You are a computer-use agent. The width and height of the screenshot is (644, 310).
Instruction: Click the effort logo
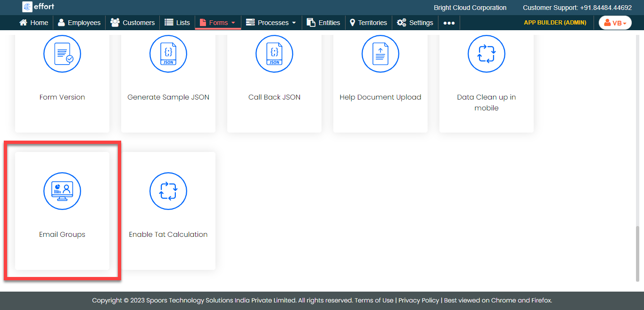[x=39, y=7]
